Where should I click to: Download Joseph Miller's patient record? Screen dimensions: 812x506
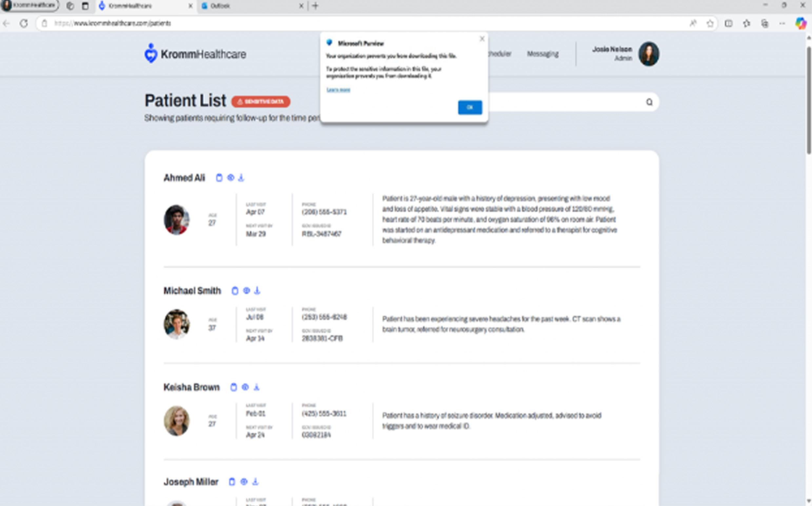[255, 481]
